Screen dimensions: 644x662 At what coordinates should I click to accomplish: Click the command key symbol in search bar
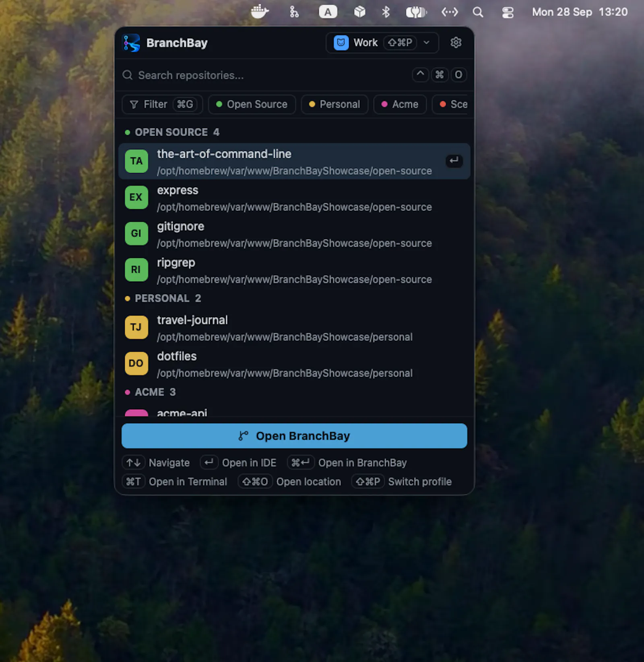click(440, 75)
